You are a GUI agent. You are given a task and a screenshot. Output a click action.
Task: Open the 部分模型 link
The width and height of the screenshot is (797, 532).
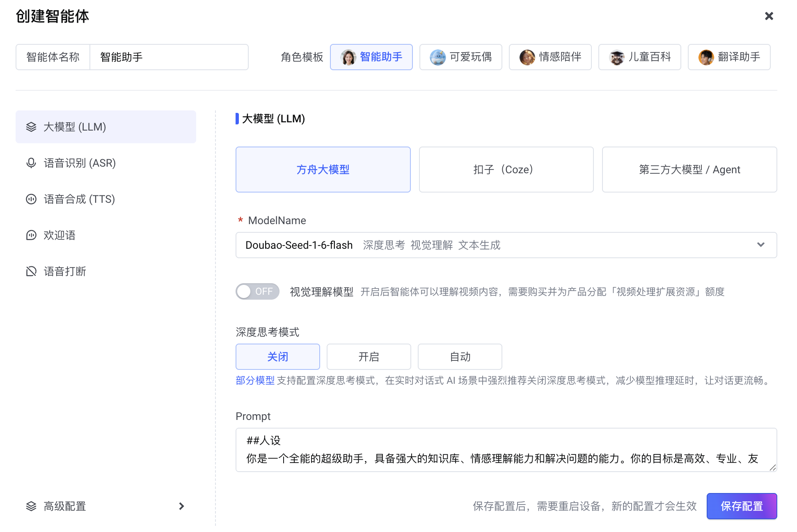[255, 381]
